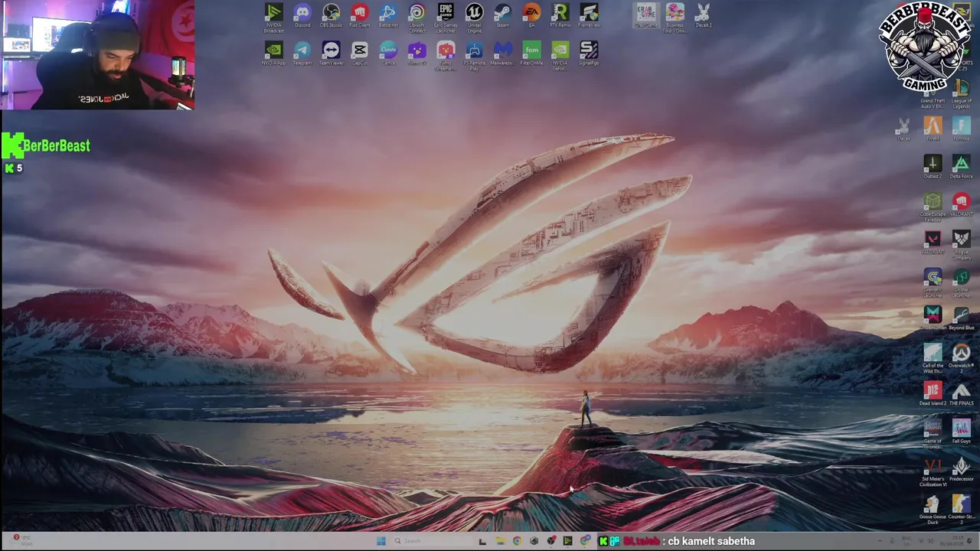Image resolution: width=980 pixels, height=551 pixels.
Task: Select the TeamViewer desktop icon
Action: tap(331, 54)
